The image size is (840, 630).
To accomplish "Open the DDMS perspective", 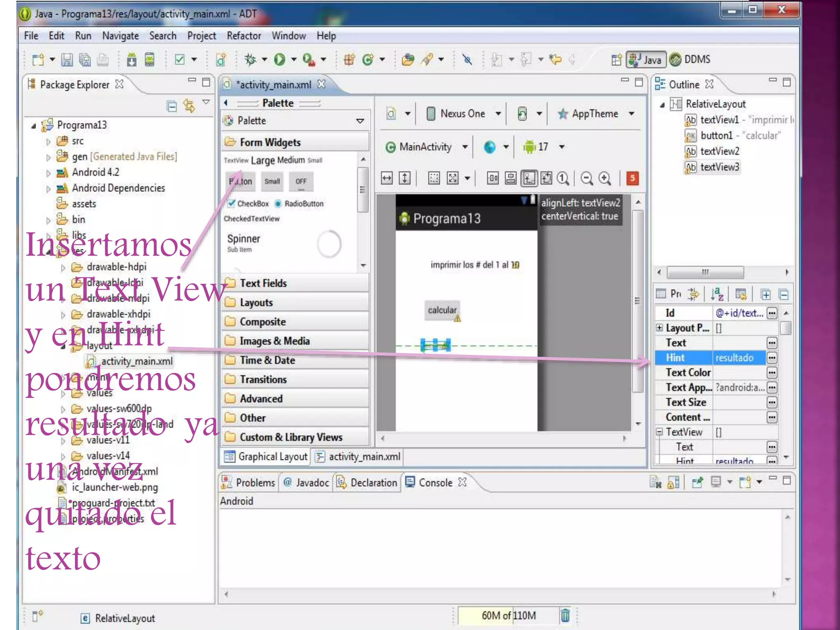I will [690, 59].
